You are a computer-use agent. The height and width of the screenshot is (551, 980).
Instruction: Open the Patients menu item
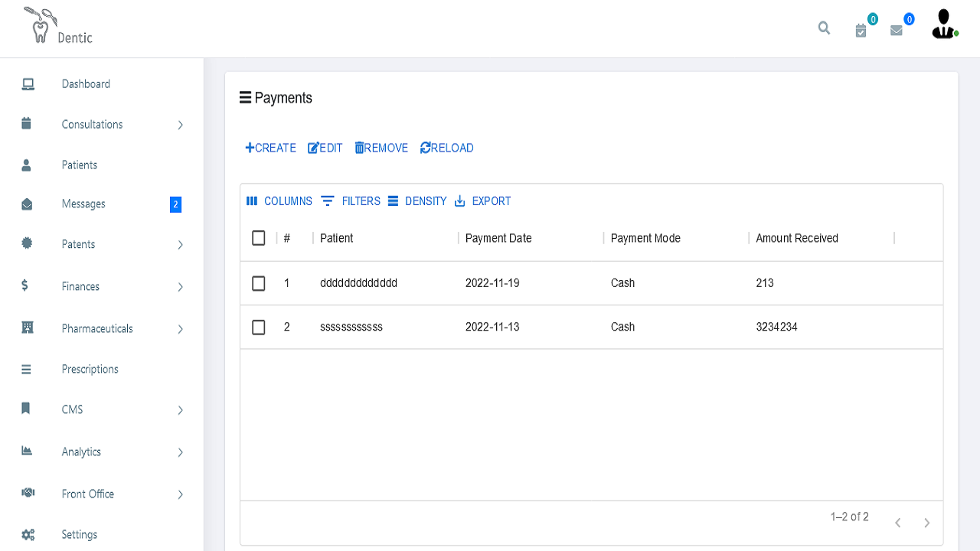80,165
